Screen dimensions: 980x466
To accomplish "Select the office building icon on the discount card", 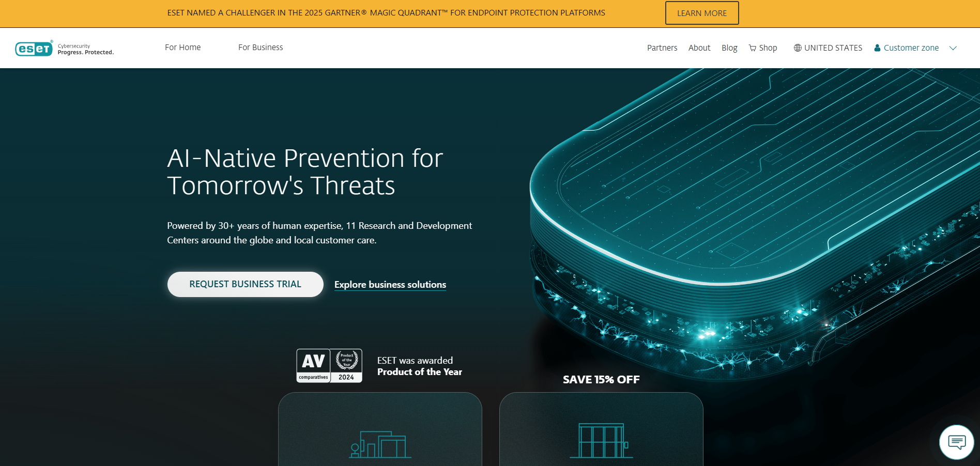I will (601, 442).
